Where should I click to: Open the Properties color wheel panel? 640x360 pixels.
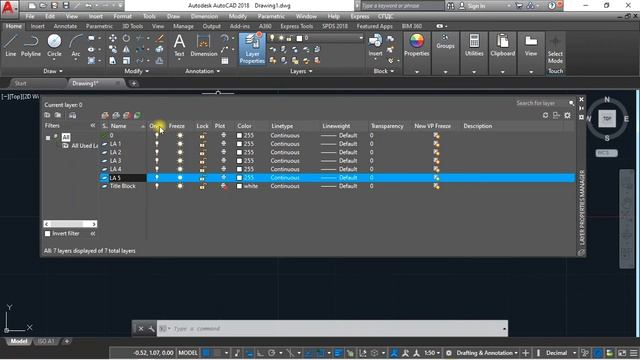tap(416, 45)
